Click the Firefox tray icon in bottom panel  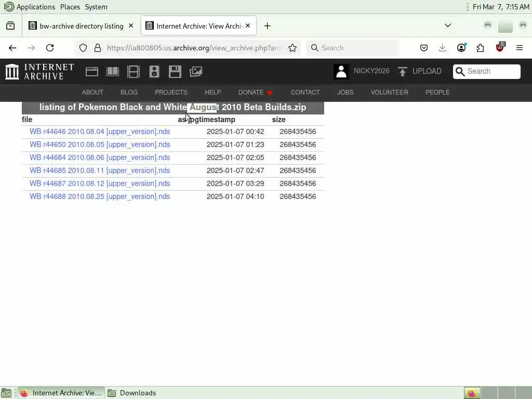click(x=472, y=393)
